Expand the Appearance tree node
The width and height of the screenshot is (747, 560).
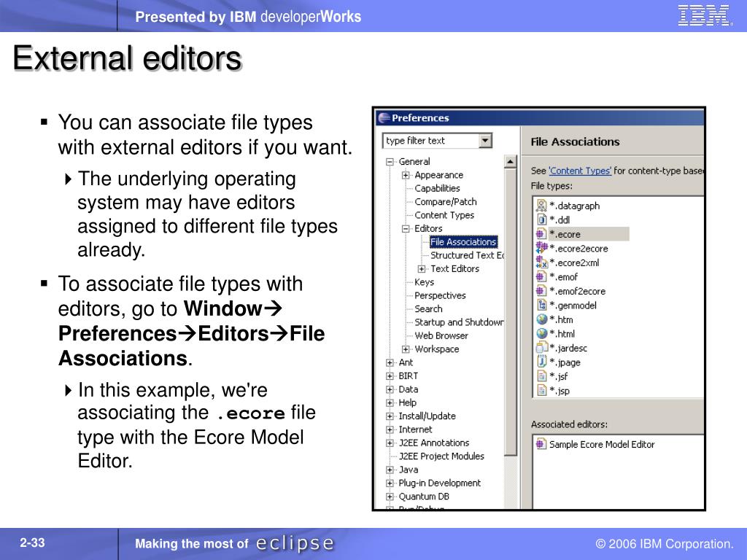coord(406,175)
